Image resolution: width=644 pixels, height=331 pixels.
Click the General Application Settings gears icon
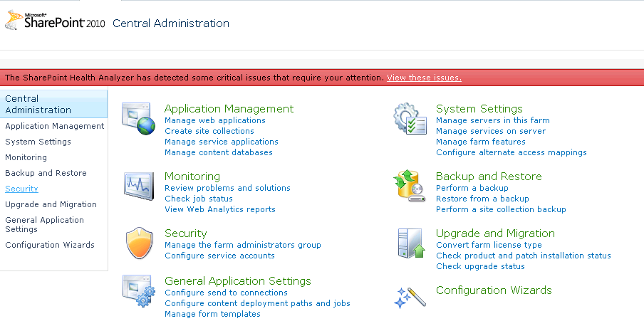coord(139,291)
